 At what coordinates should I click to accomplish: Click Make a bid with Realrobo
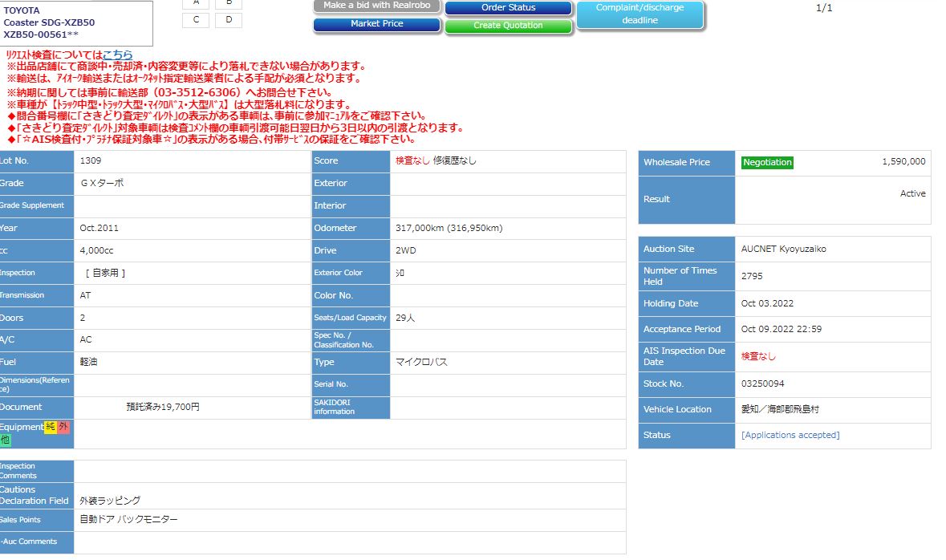point(376,6)
